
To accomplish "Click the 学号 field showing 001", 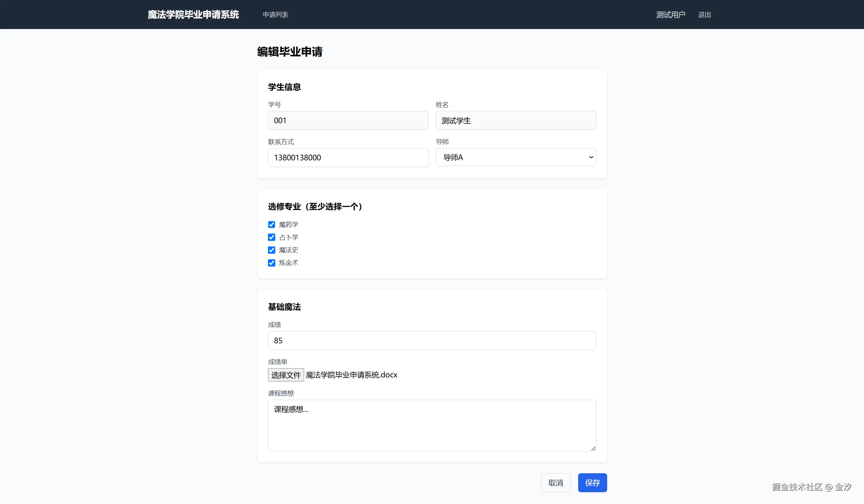I will coord(348,121).
